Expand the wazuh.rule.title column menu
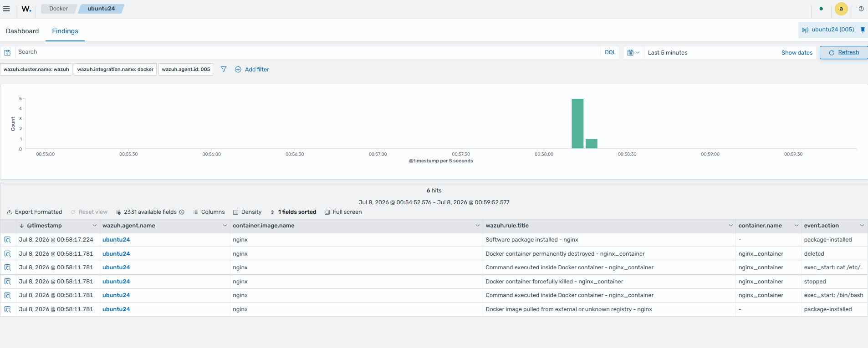The height and width of the screenshot is (348, 868). point(731,226)
